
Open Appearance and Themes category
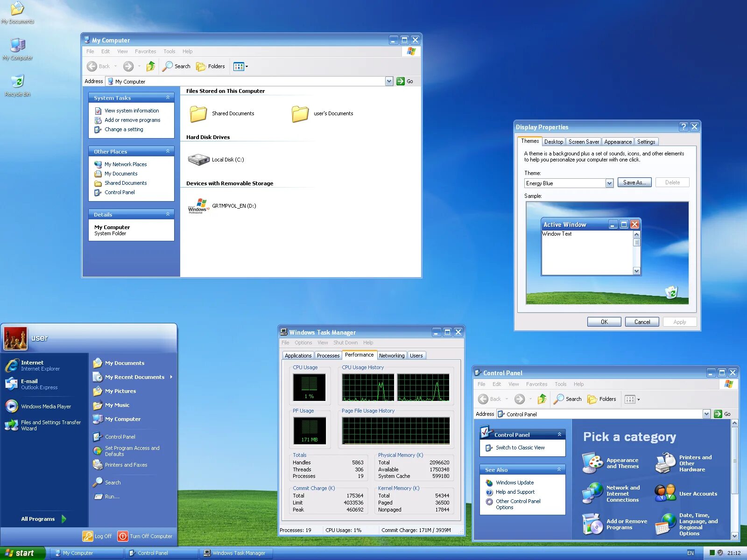[x=611, y=463]
